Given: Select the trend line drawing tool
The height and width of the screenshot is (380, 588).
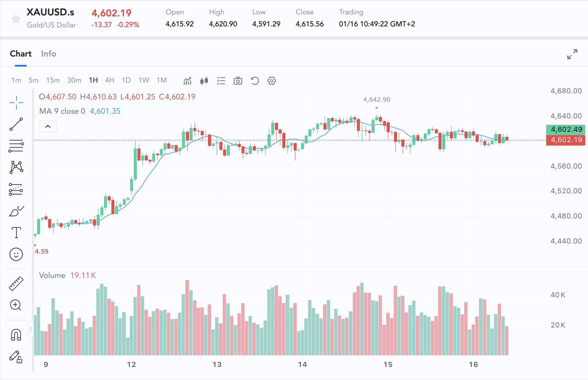Looking at the screenshot, I should point(16,124).
